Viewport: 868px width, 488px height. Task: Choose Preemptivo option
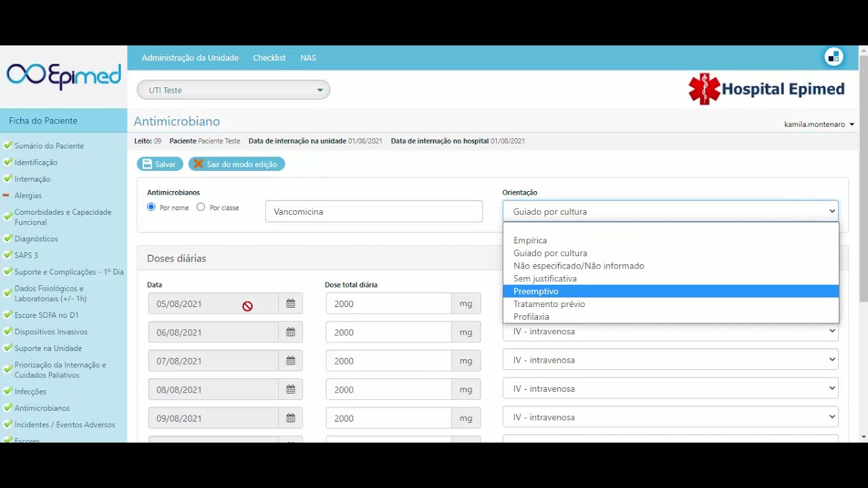pyautogui.click(x=671, y=291)
